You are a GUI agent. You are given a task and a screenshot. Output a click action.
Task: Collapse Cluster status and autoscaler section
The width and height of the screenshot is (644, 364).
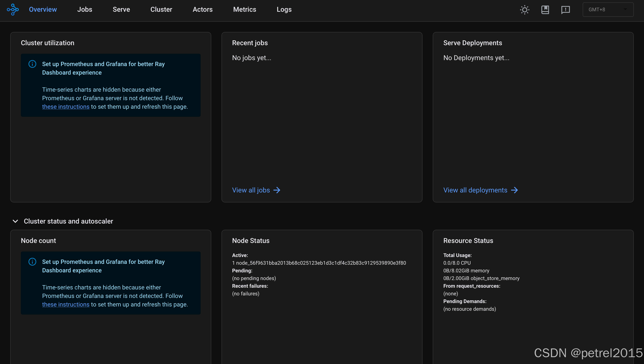pos(16,221)
